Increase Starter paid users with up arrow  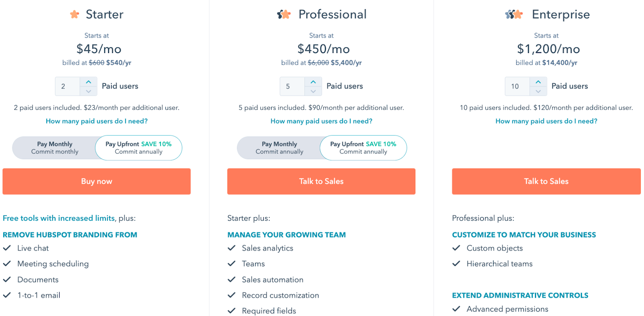click(89, 82)
